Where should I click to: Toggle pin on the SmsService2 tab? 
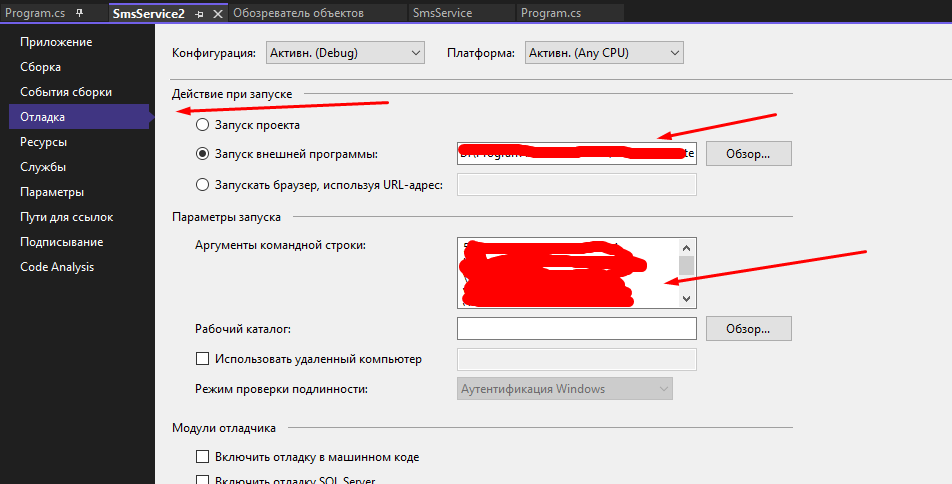point(199,13)
